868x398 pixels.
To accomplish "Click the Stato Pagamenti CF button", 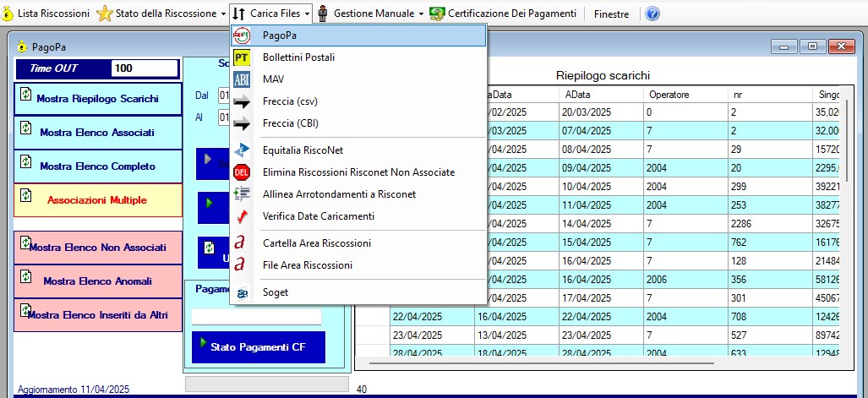I will [x=258, y=346].
